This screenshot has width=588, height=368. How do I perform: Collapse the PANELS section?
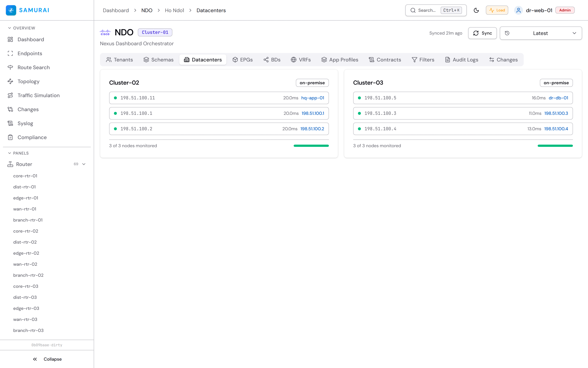tap(18, 153)
